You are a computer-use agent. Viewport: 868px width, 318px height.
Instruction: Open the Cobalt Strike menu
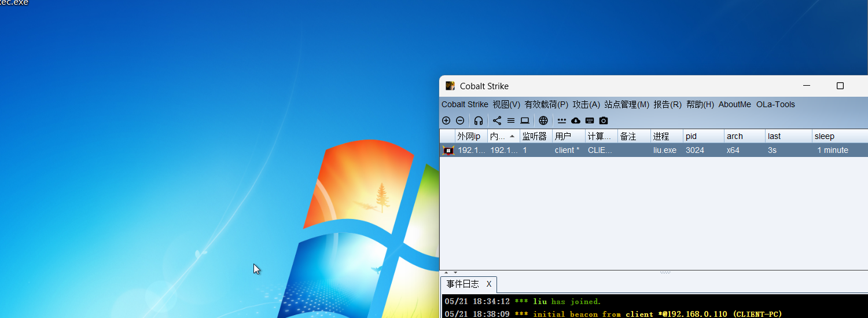coord(465,104)
